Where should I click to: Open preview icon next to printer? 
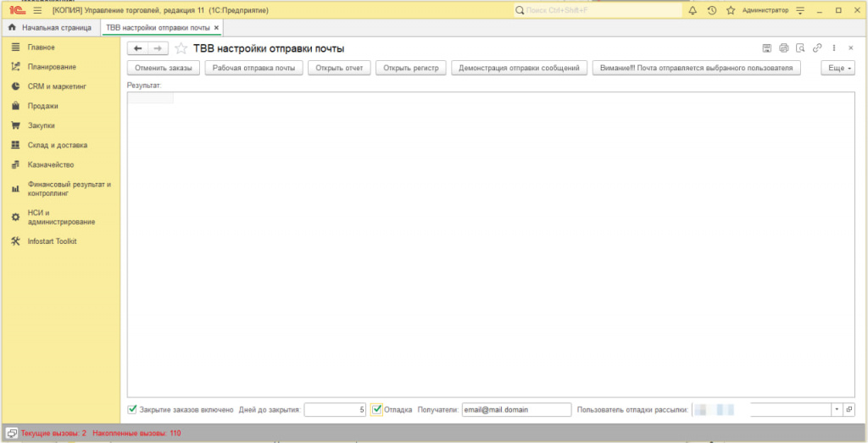click(x=800, y=48)
